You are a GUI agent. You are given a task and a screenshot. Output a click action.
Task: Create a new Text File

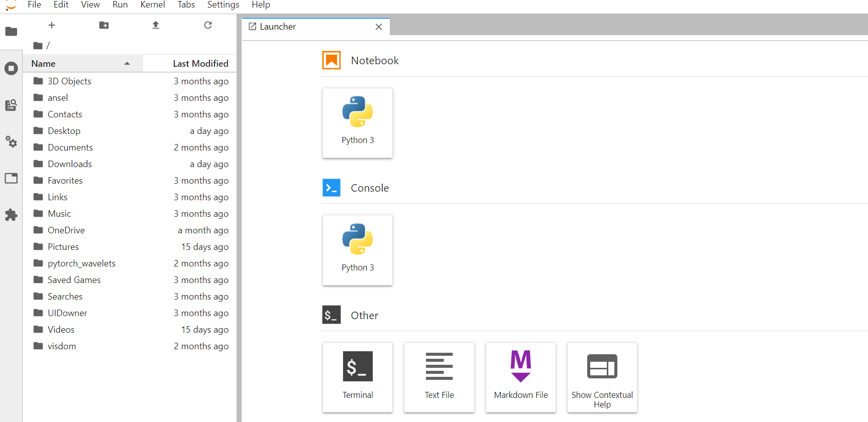tap(439, 377)
